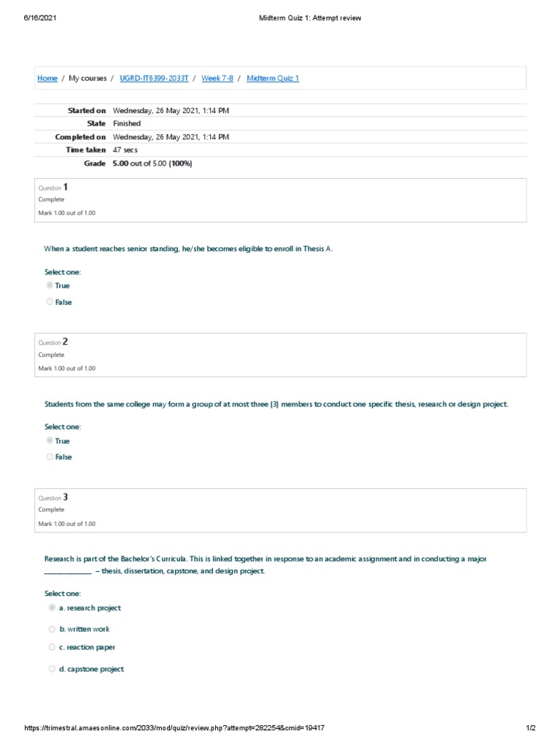This screenshot has width=560, height=747.
Task: Open the Midterm Quiz 1 breadcrumb link
Action: 273,78
